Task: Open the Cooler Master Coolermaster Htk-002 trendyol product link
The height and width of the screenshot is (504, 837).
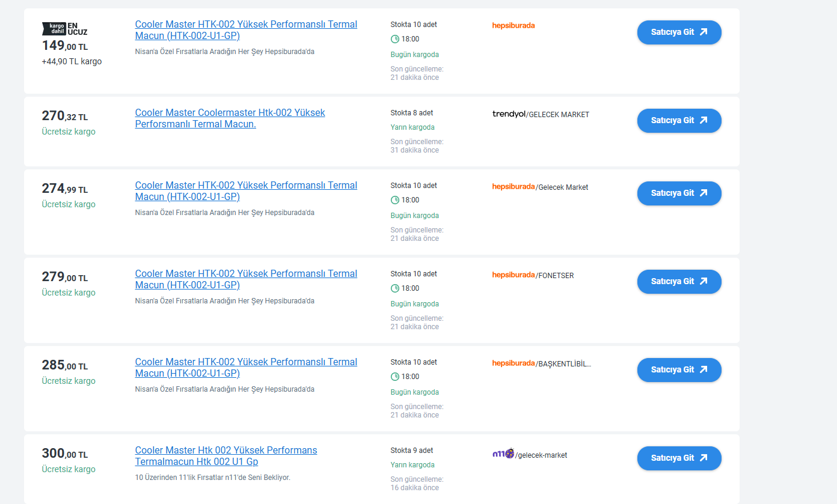Action: (x=230, y=118)
